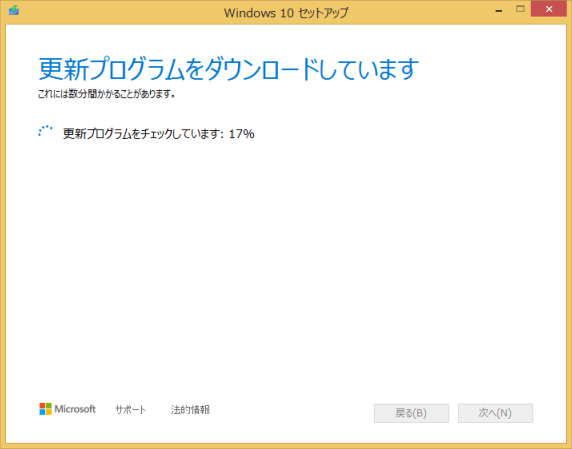This screenshot has height=449, width=572.
Task: Close the Windows 10 セットアップ window
Action: [549, 9]
